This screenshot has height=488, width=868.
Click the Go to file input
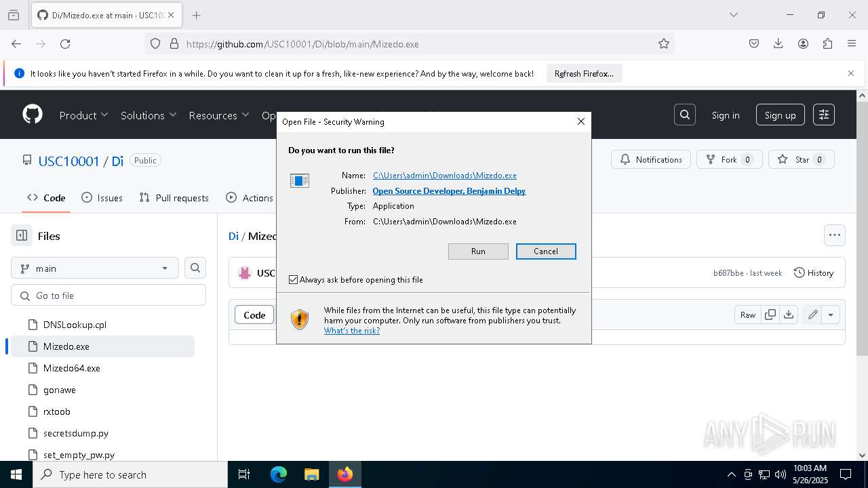pos(108,296)
